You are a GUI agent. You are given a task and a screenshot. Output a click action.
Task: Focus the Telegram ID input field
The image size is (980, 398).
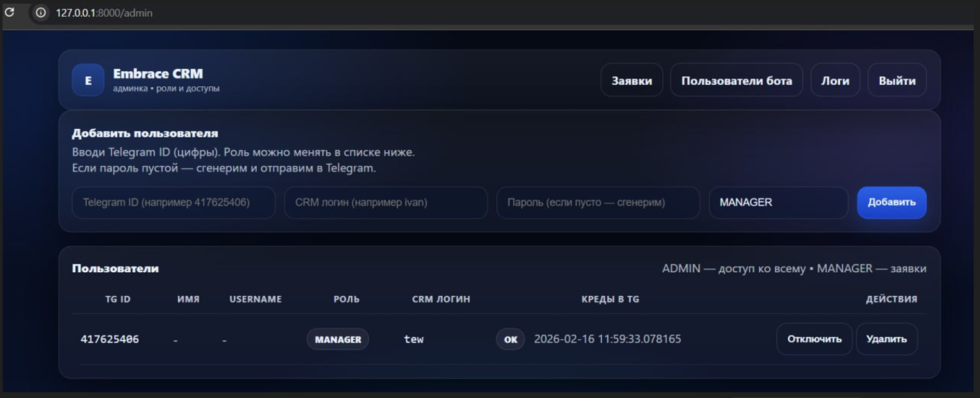[174, 202]
